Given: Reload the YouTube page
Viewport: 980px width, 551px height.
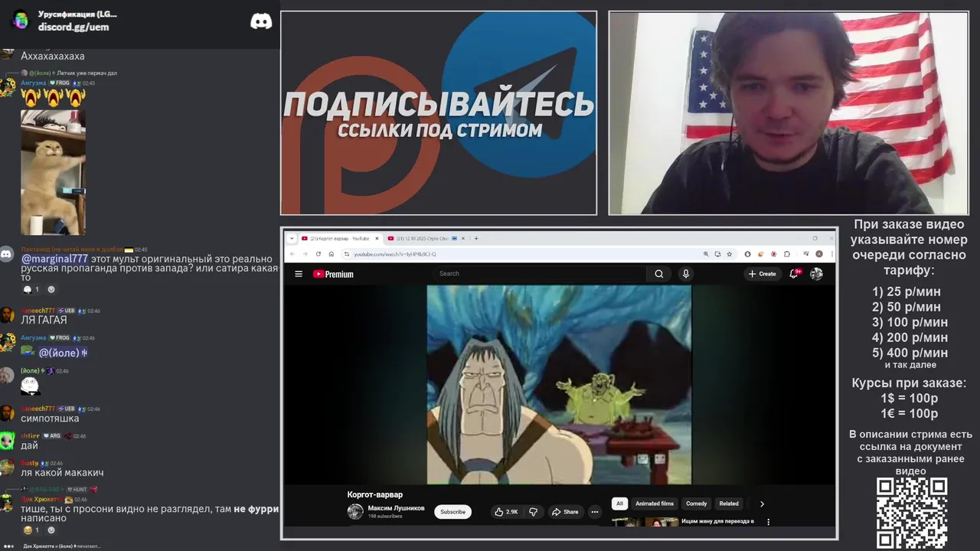Looking at the screenshot, I should click(x=318, y=254).
